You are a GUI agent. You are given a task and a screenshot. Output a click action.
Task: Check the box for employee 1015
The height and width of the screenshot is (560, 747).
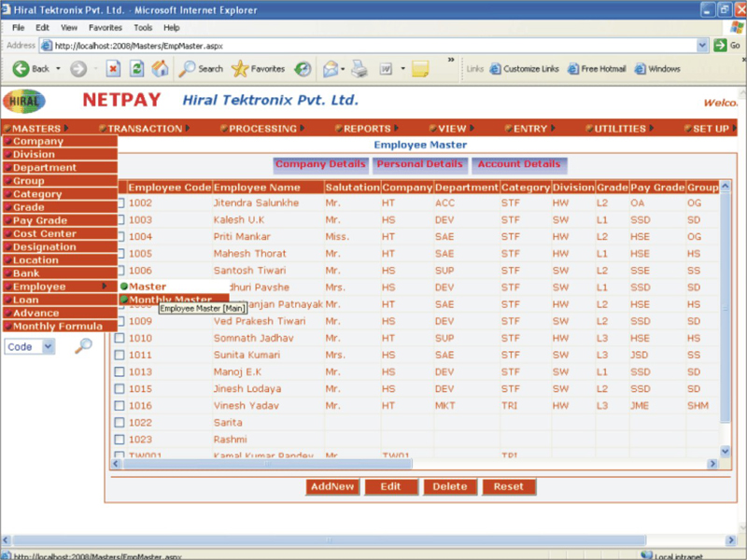pyautogui.click(x=120, y=388)
